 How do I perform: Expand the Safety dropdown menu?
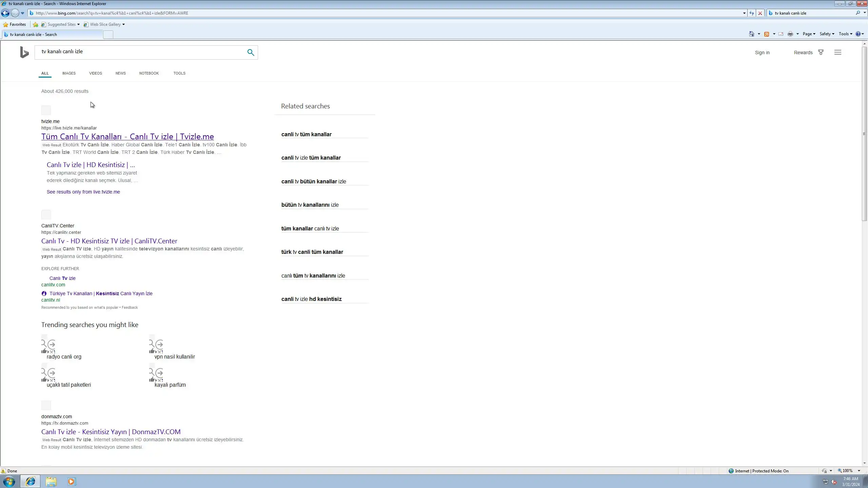click(827, 34)
